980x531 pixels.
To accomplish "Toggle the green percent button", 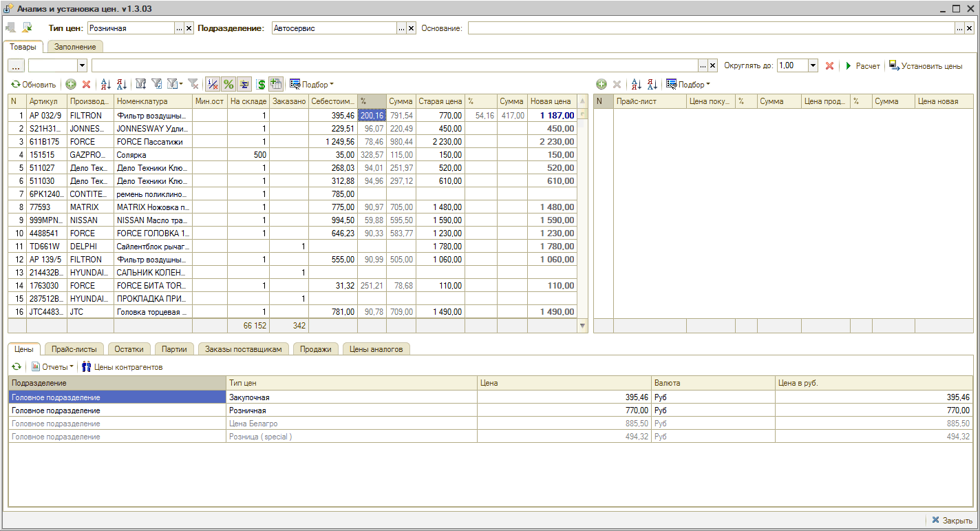I will tap(228, 85).
